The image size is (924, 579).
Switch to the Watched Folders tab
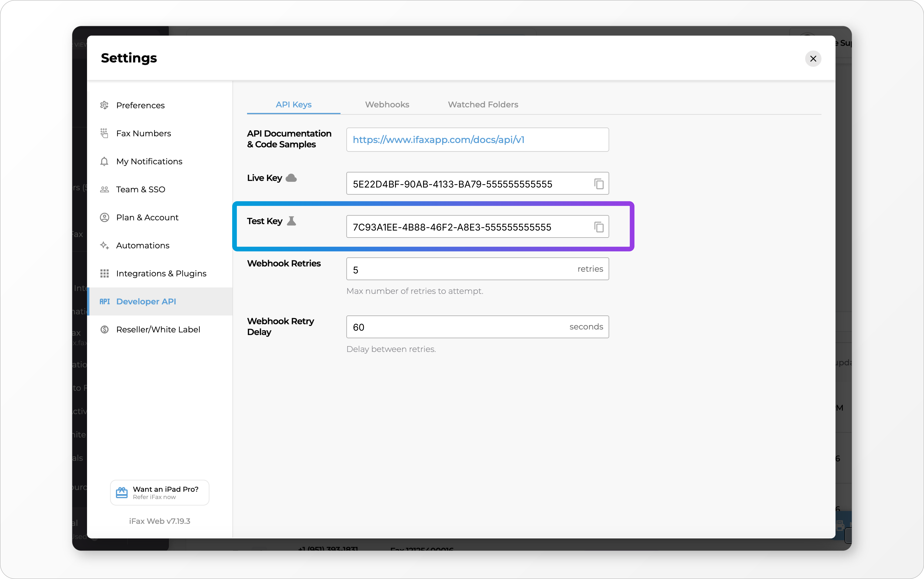click(x=483, y=104)
